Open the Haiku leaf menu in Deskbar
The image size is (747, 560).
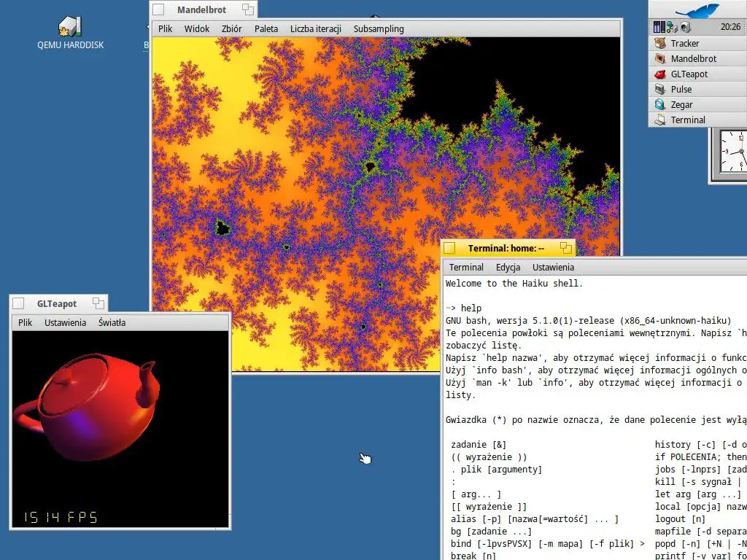pos(698,9)
